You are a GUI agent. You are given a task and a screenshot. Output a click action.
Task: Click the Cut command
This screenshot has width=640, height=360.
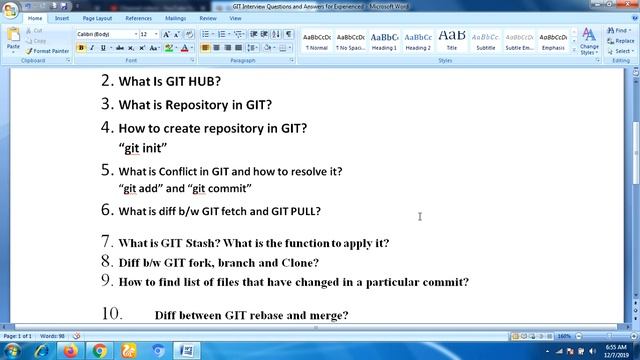pyautogui.click(x=34, y=31)
